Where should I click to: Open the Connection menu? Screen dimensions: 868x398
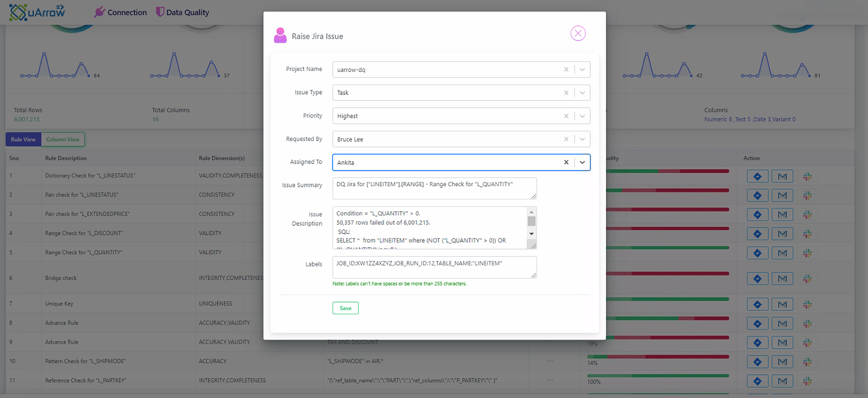coord(121,12)
